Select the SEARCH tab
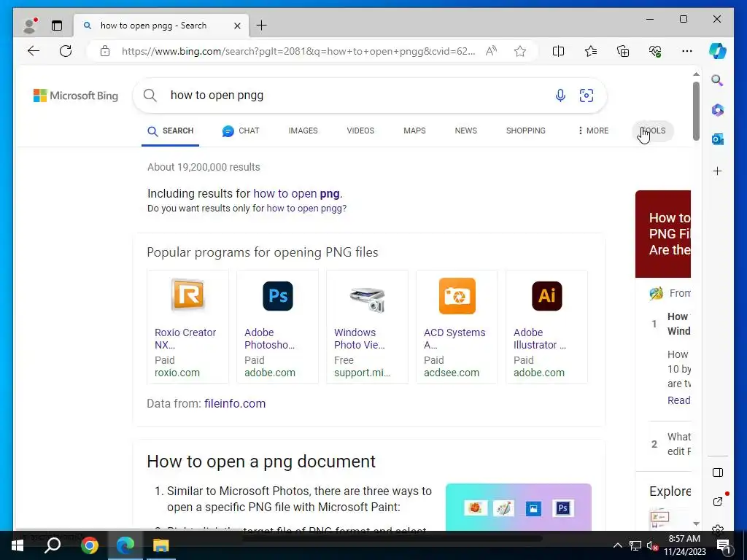The image size is (747, 560). pos(171,131)
